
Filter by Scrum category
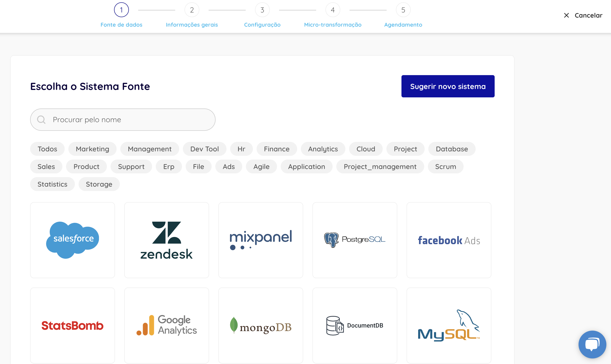pyautogui.click(x=446, y=166)
